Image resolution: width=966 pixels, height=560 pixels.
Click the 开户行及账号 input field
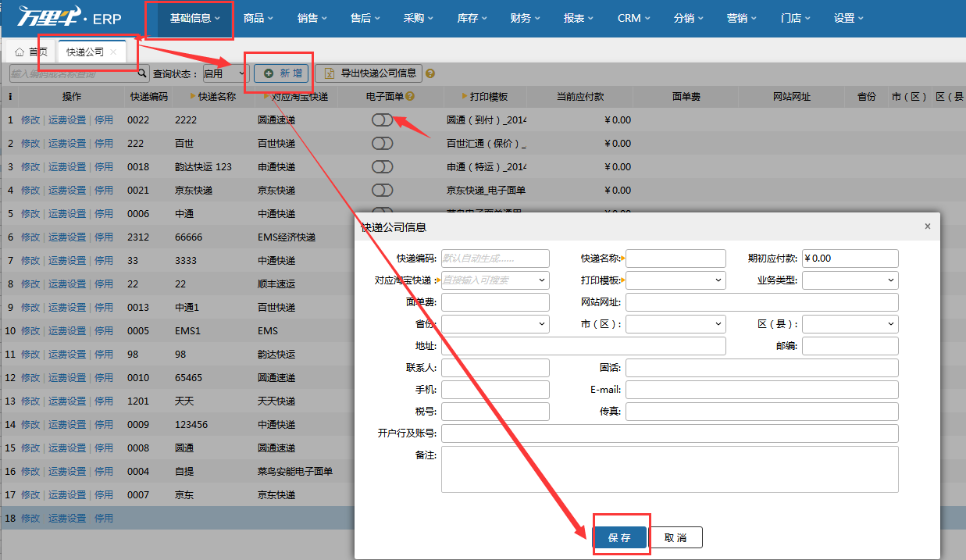670,433
